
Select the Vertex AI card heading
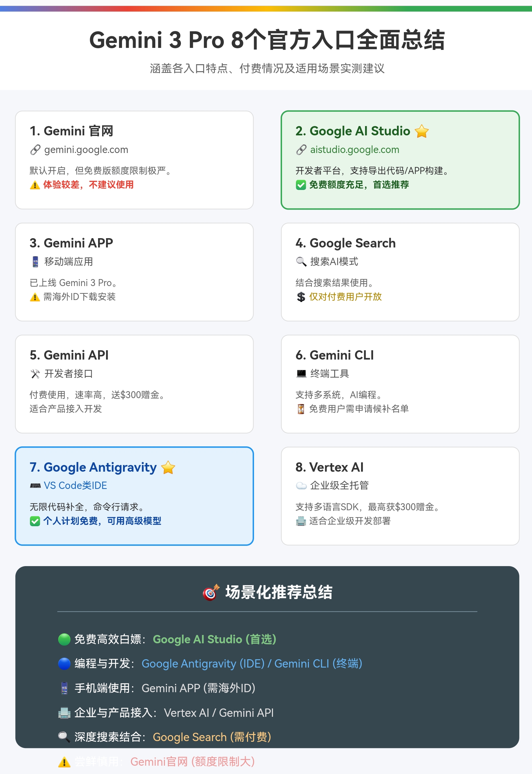tap(329, 467)
